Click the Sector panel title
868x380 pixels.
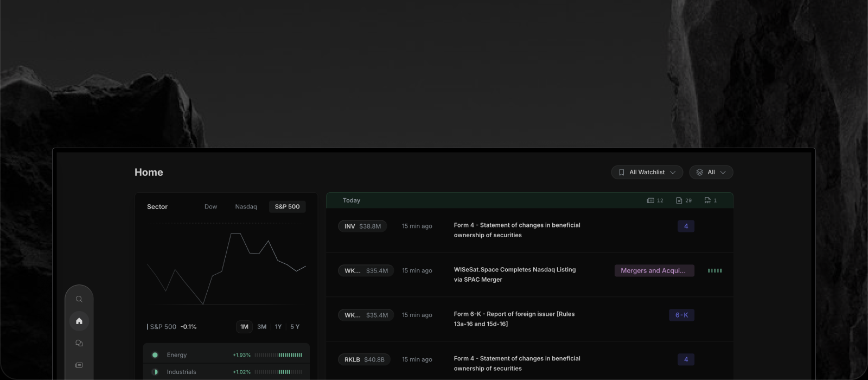click(x=157, y=207)
